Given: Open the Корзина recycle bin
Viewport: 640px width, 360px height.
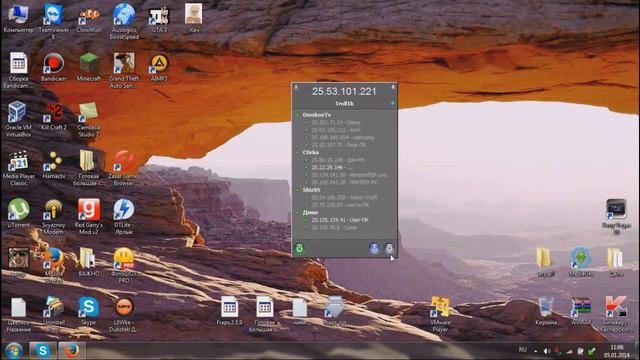Looking at the screenshot, I should pyautogui.click(x=546, y=311).
